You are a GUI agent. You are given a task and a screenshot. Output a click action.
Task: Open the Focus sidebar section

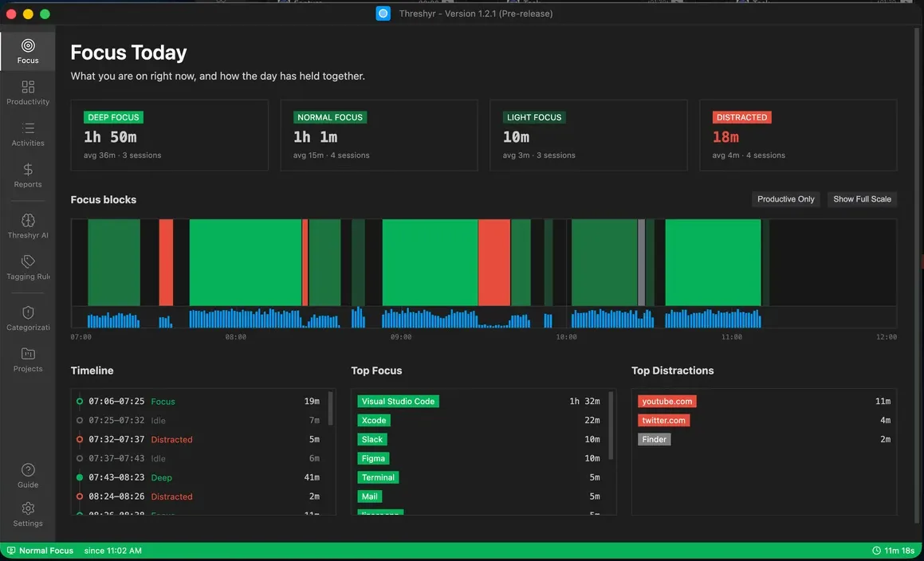[28, 51]
